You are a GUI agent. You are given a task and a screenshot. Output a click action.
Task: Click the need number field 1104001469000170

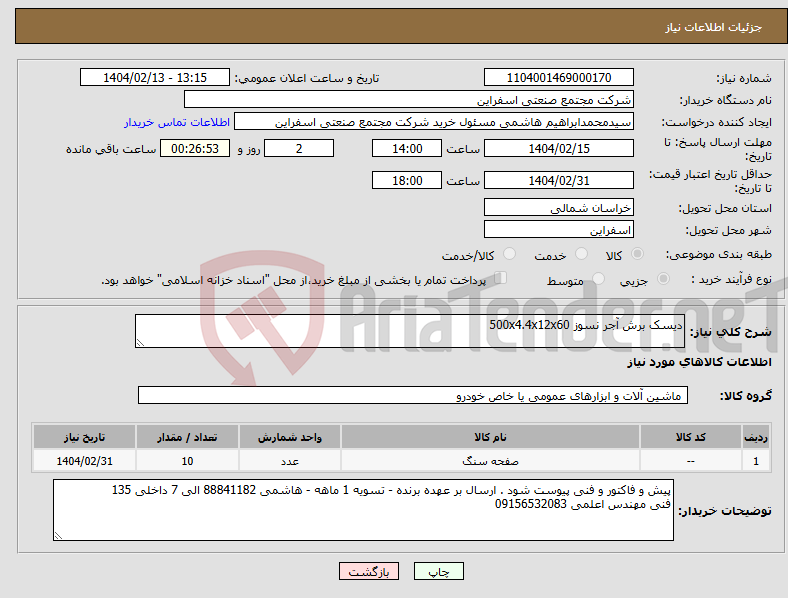click(x=559, y=77)
